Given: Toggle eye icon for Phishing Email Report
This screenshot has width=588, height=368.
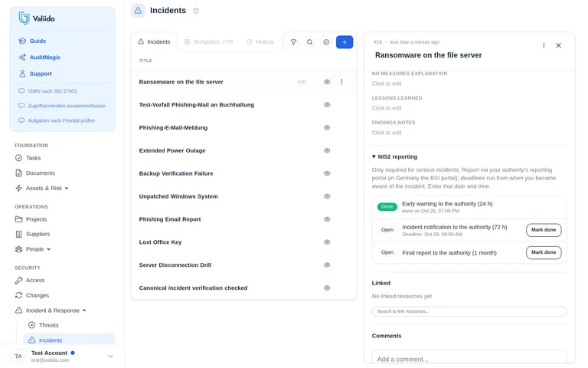Looking at the screenshot, I should coord(327,219).
